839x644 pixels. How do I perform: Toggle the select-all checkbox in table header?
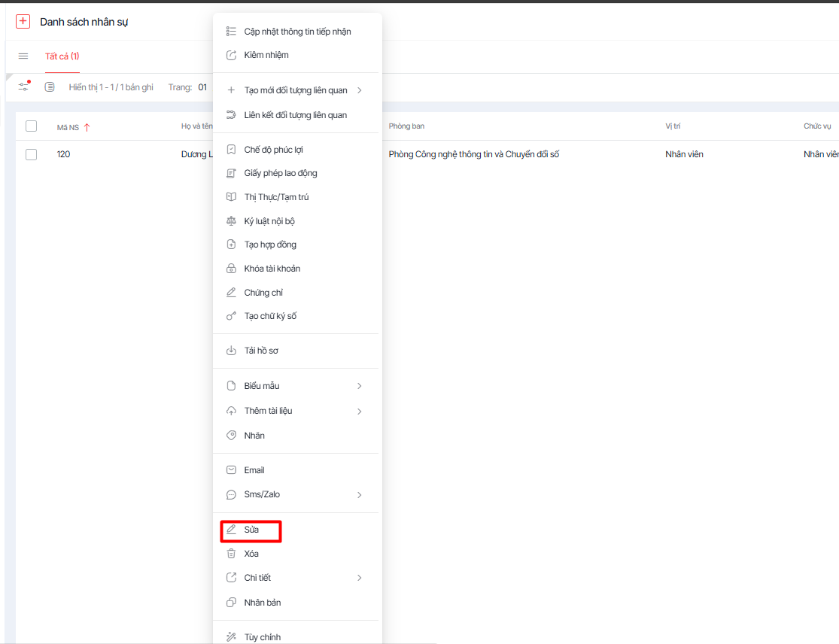pyautogui.click(x=31, y=126)
